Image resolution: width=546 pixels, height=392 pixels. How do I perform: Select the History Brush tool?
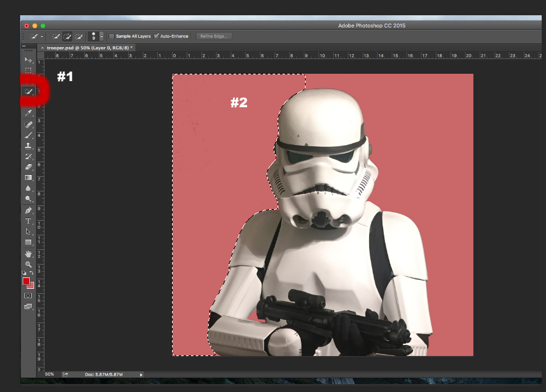[x=28, y=157]
